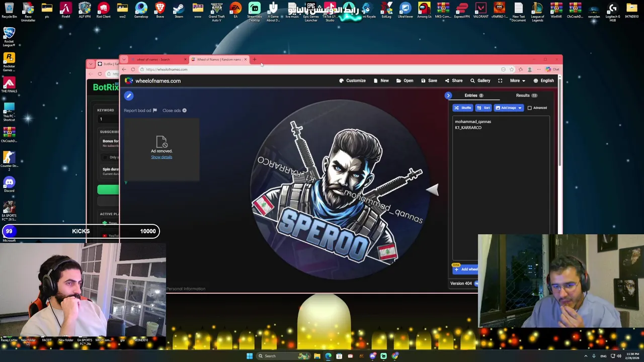
Task: Open browser tab list chevron
Action: coord(124,59)
